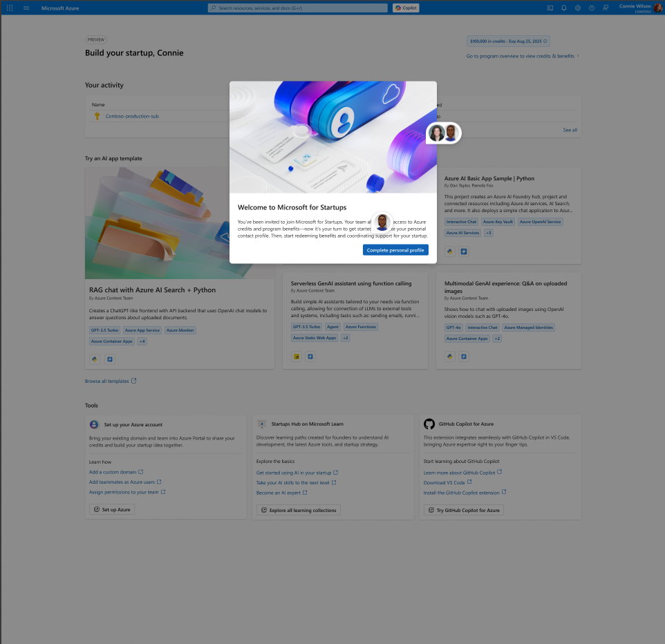The width and height of the screenshot is (665, 644).
Task: Click Azure Managed Identities tag
Action: point(528,328)
